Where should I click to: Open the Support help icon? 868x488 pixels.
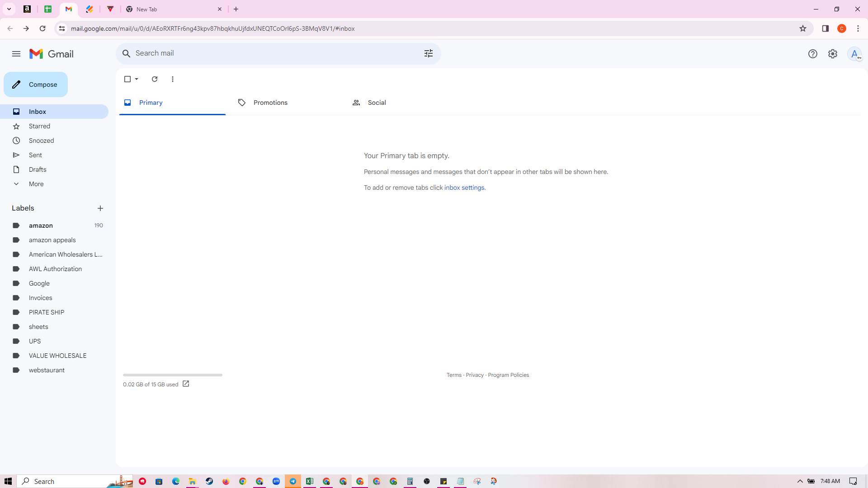point(813,54)
